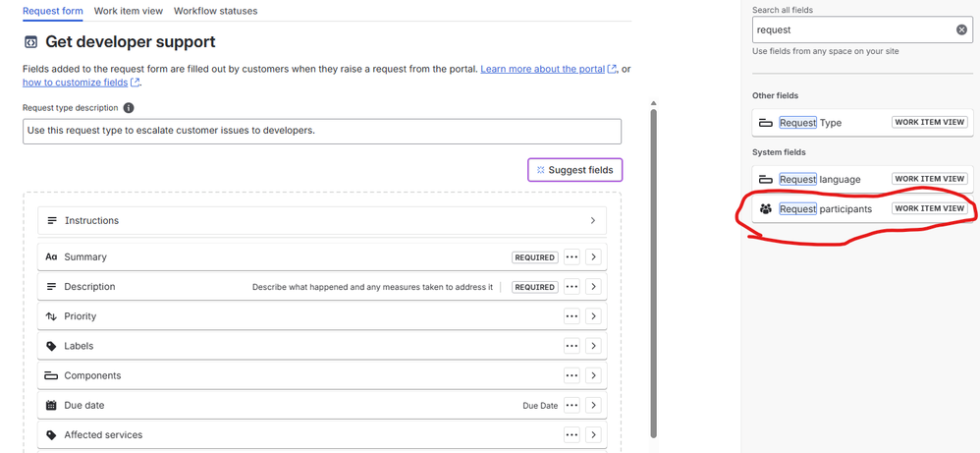Select the Request Type field card
This screenshot has height=453, width=980.
pos(862,123)
